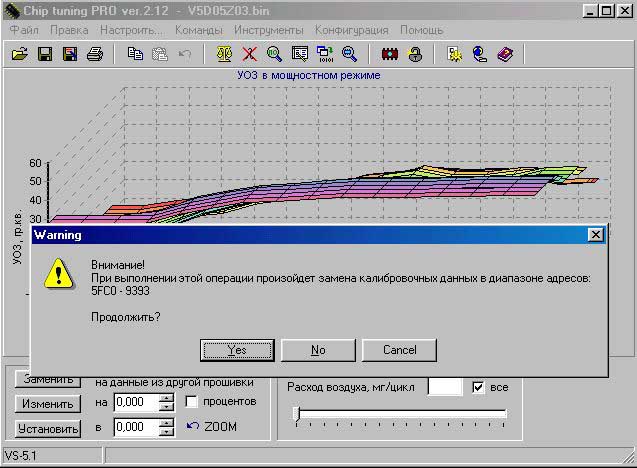Open the Файл menu
The width and height of the screenshot is (637, 468).
tap(24, 30)
